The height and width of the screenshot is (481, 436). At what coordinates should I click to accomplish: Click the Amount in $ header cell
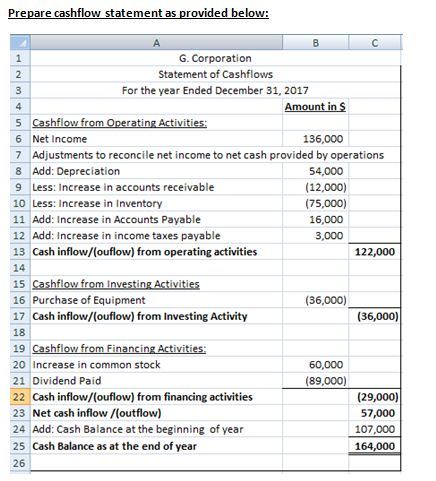click(x=315, y=107)
